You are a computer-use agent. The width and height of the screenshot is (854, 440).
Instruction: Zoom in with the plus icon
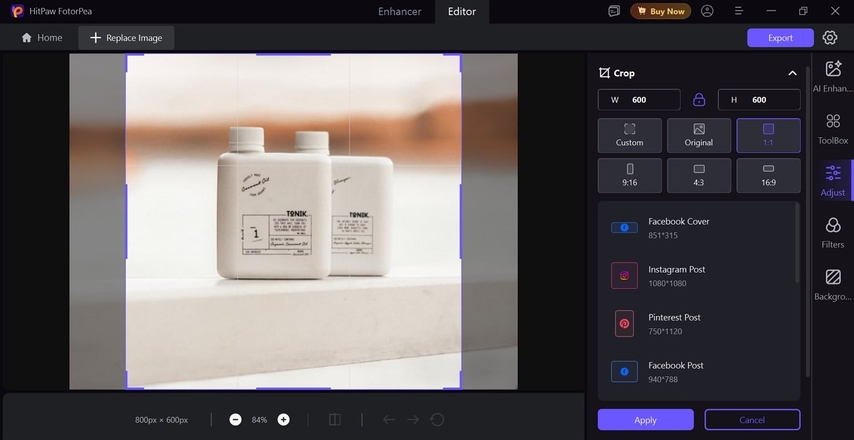click(283, 419)
